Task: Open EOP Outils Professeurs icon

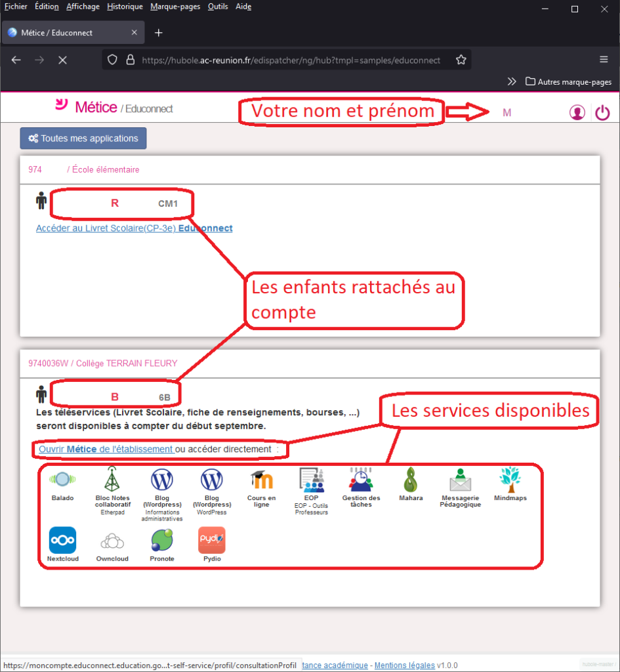Action: (312, 480)
